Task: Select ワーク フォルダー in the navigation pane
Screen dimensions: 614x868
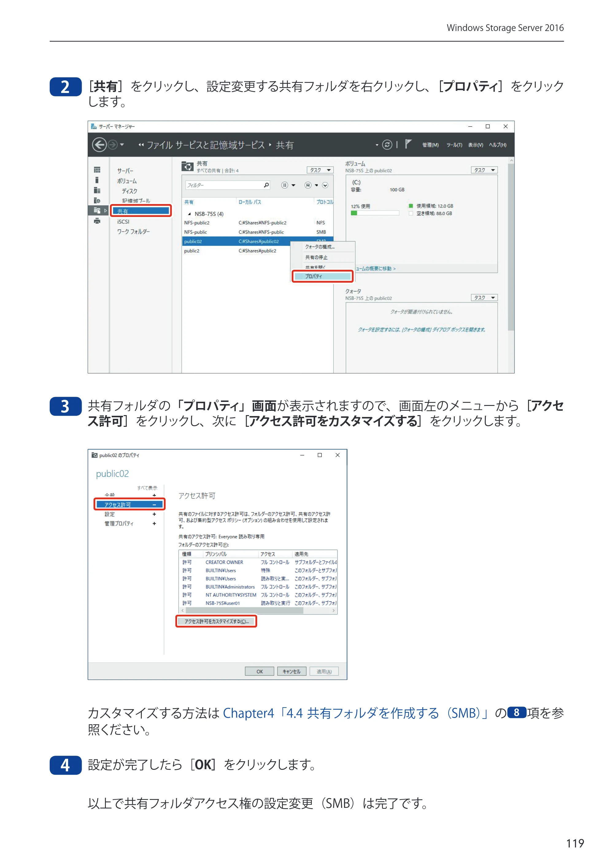Action: pyautogui.click(x=133, y=231)
